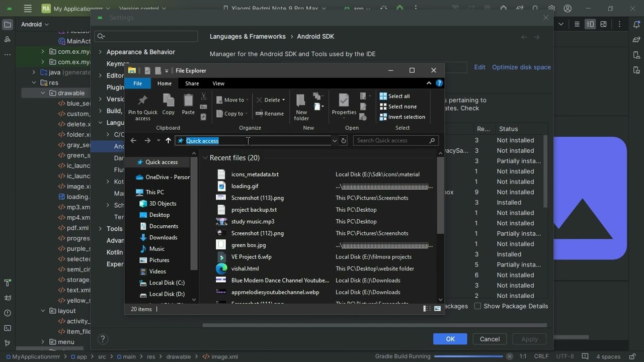
Task: Click the Edit link for SDK location
Action: 479,67
